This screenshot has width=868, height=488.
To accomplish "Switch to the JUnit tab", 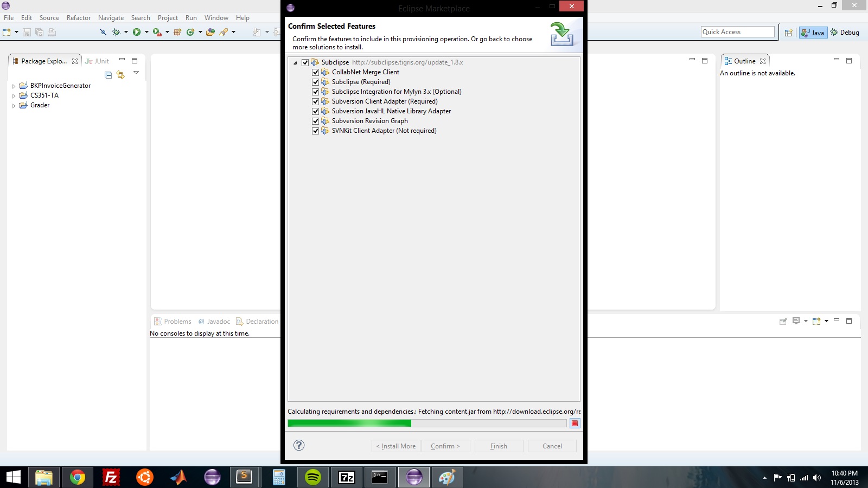I will pos(97,61).
